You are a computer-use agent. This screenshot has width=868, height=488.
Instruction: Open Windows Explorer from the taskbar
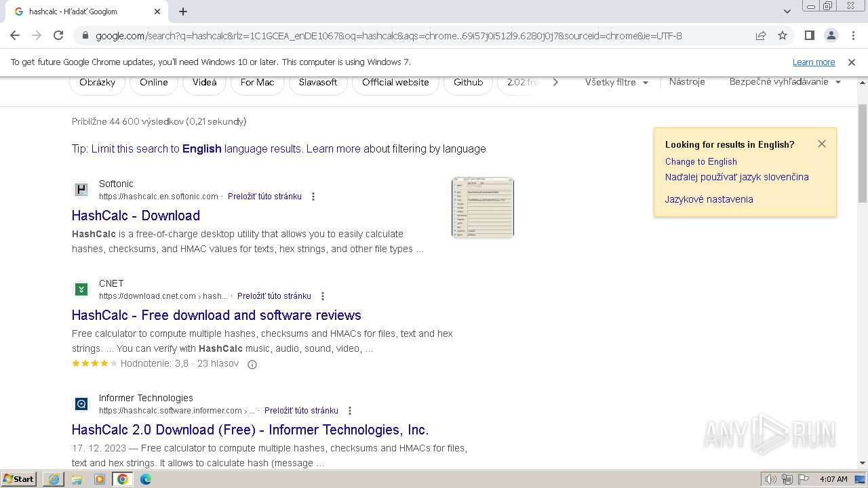tap(77, 479)
